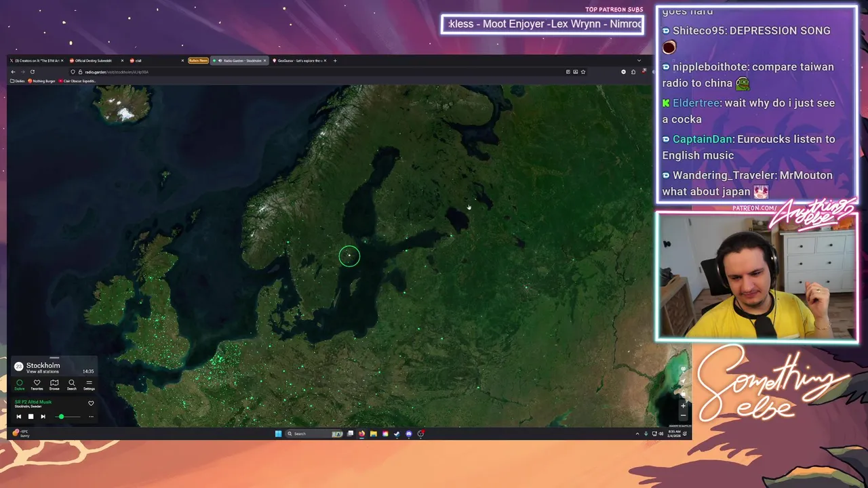Open the taskbar volume control
This screenshot has width=868, height=488.
[x=661, y=434]
